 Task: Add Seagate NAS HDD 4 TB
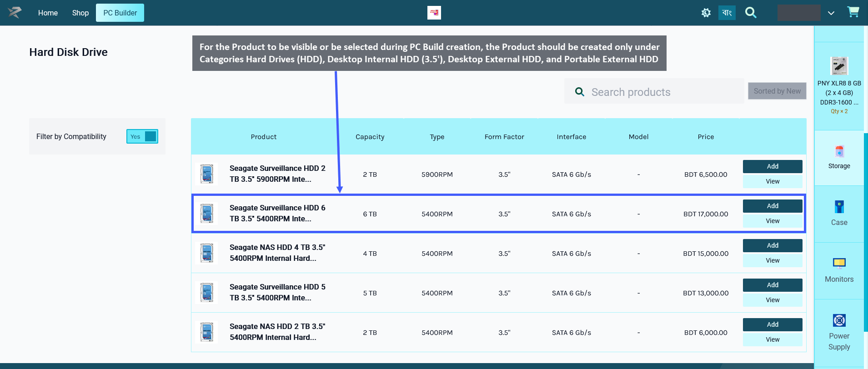pyautogui.click(x=773, y=245)
